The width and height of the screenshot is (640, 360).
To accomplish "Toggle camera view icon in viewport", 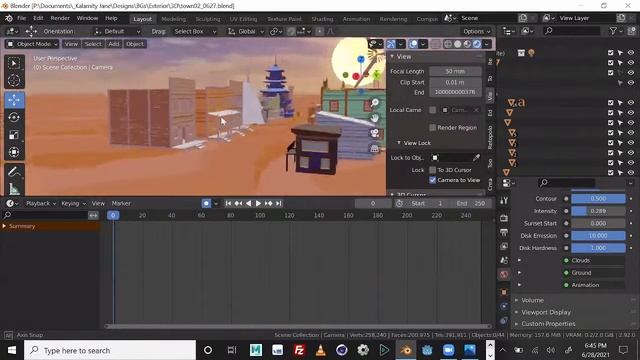I will [x=374, y=133].
